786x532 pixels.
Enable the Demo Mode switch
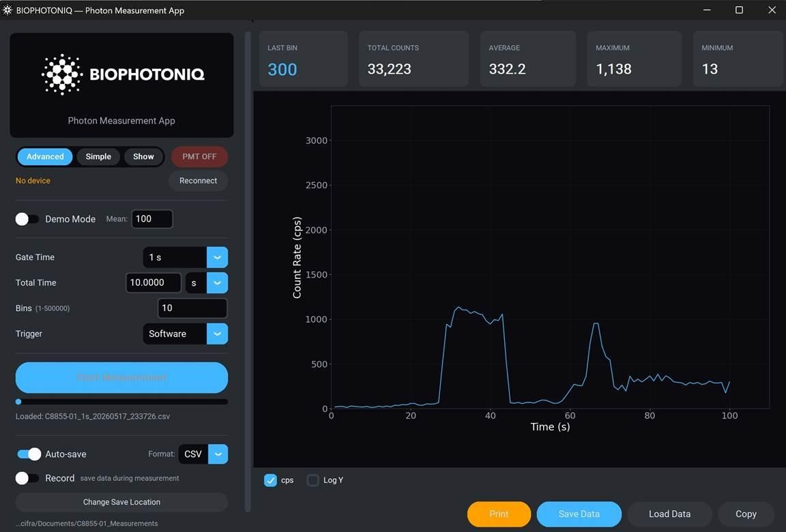(x=27, y=219)
